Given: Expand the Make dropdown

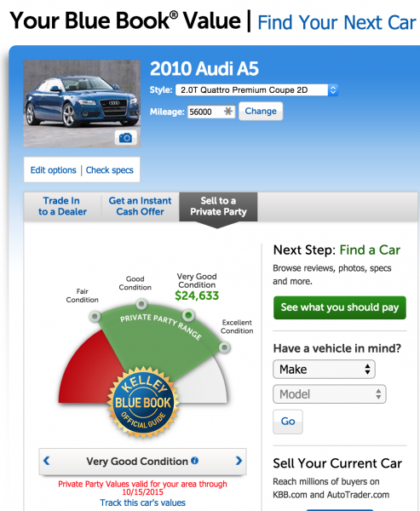Looking at the screenshot, I should 324,370.
